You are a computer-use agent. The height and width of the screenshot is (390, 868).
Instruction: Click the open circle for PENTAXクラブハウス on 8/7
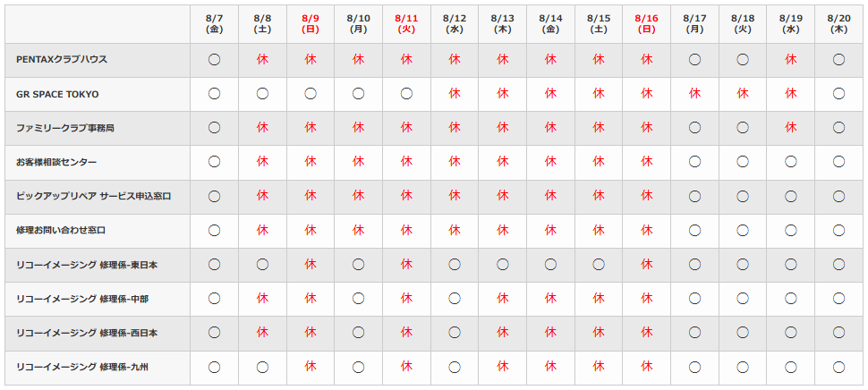tap(214, 60)
